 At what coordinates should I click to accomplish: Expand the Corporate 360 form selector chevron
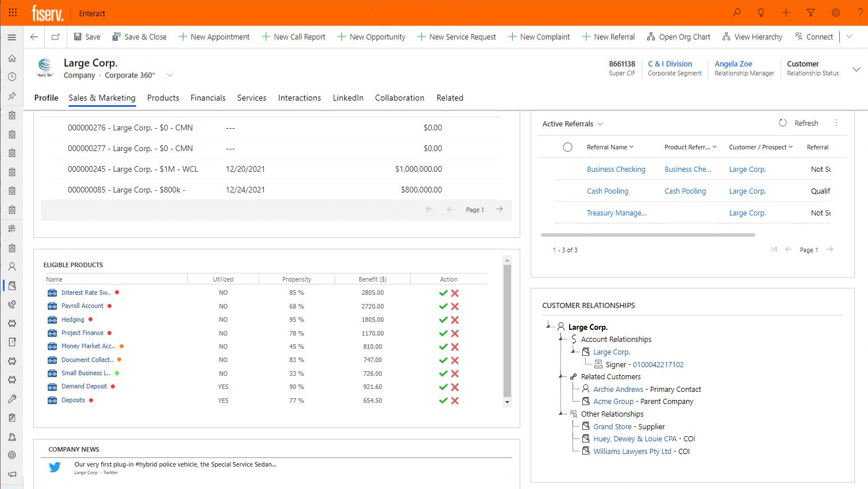click(170, 75)
